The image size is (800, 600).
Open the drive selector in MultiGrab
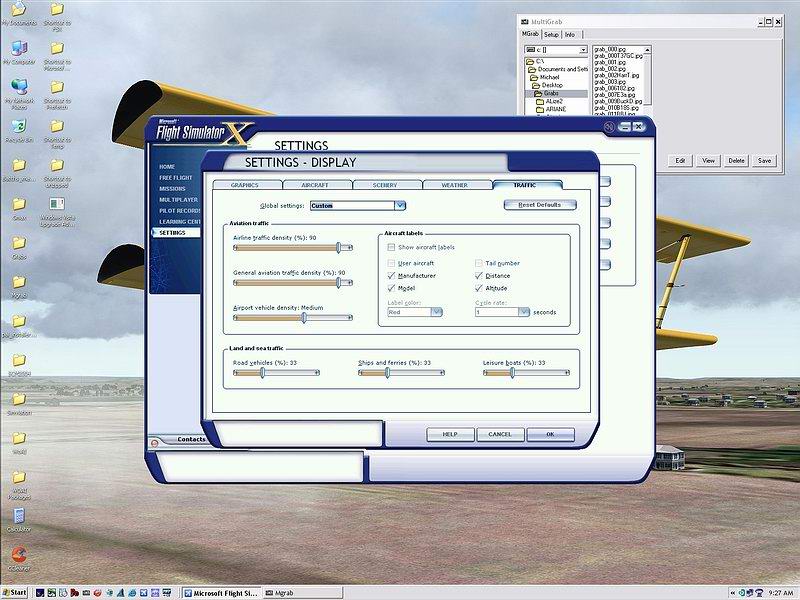click(581, 49)
